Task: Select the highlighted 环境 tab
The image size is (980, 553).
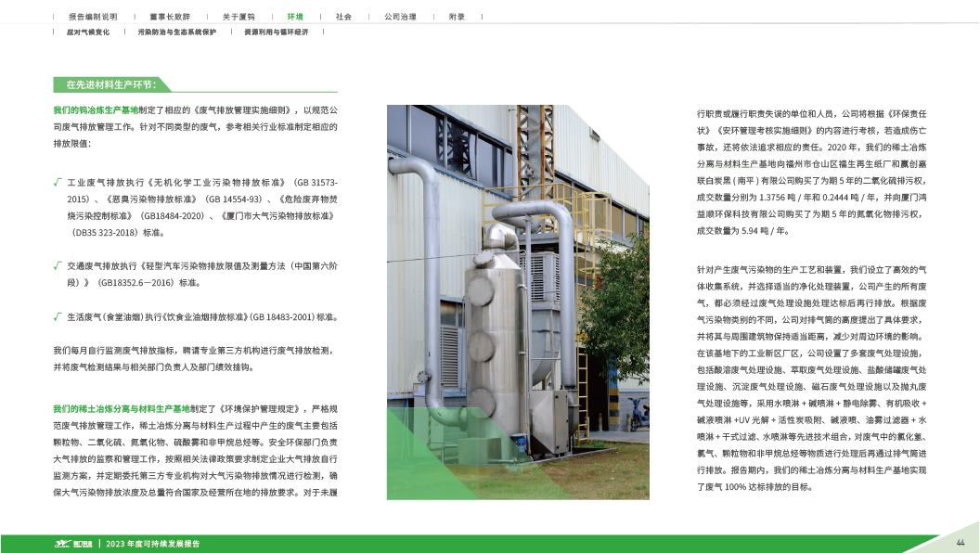Action: [295, 17]
